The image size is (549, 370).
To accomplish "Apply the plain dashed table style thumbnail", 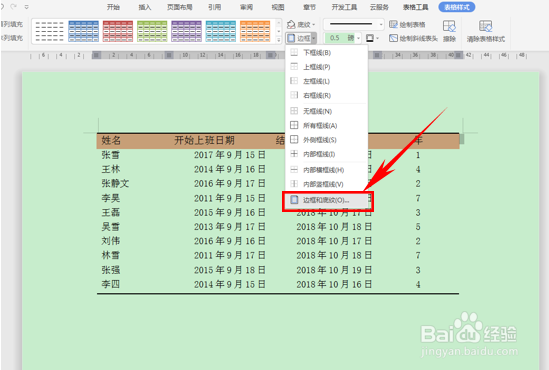I will pos(49,31).
